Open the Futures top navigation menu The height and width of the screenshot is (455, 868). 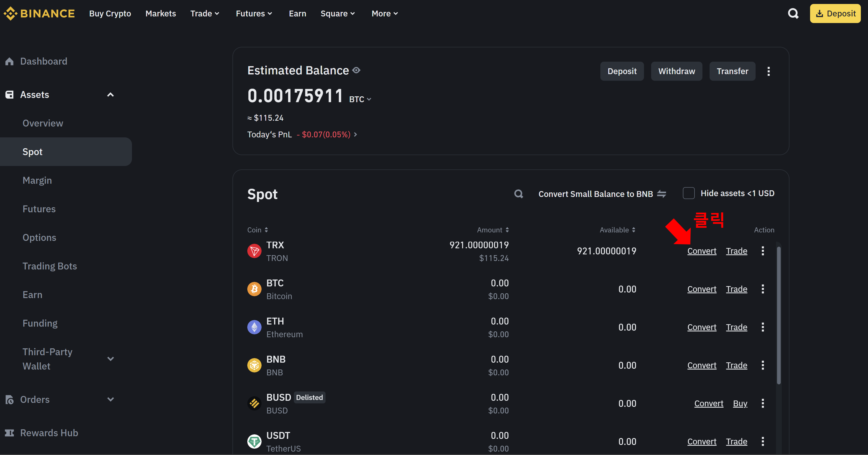coord(254,13)
